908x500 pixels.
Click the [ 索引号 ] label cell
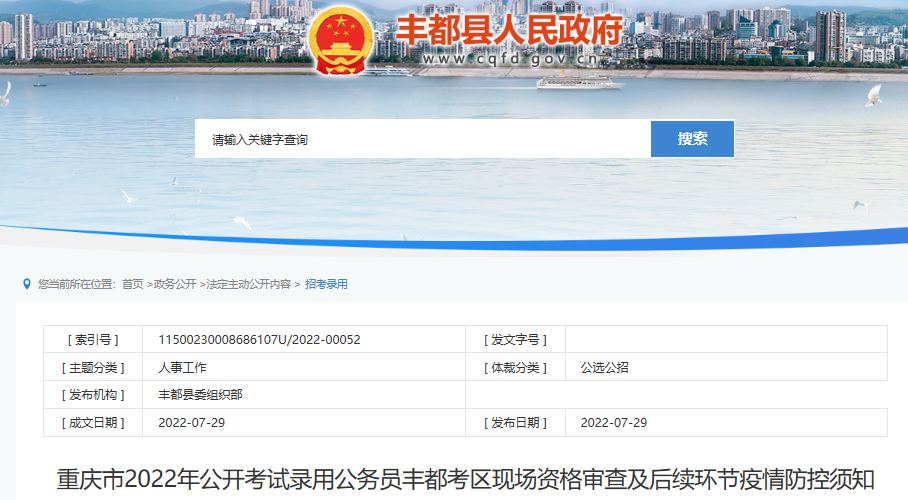coord(93,340)
